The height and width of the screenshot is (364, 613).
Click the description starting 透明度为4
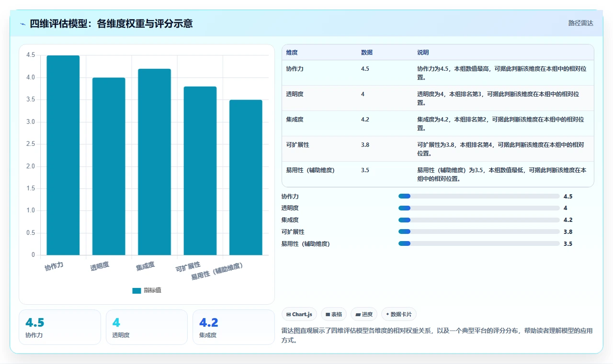(498, 98)
